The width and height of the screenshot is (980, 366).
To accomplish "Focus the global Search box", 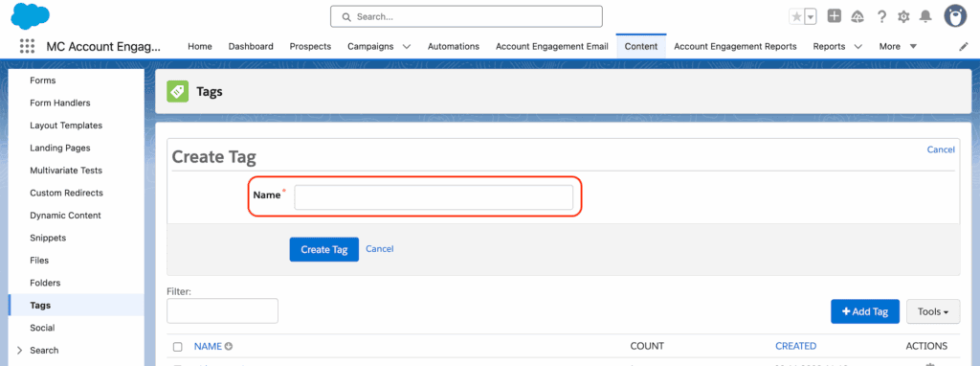I will coord(466,17).
